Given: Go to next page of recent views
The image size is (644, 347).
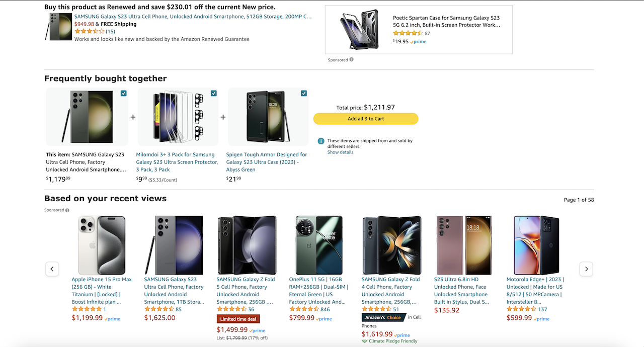Looking at the screenshot, I should [x=586, y=269].
